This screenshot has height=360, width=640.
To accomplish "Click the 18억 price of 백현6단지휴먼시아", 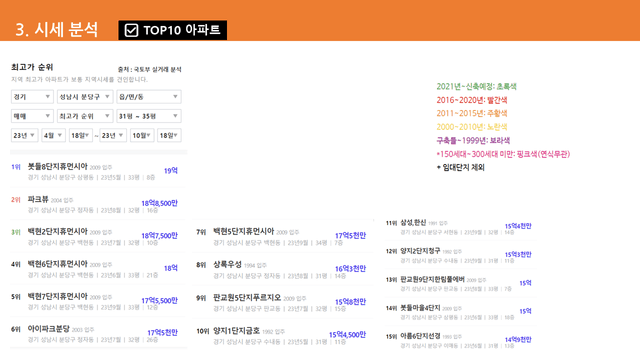I will tap(171, 268).
